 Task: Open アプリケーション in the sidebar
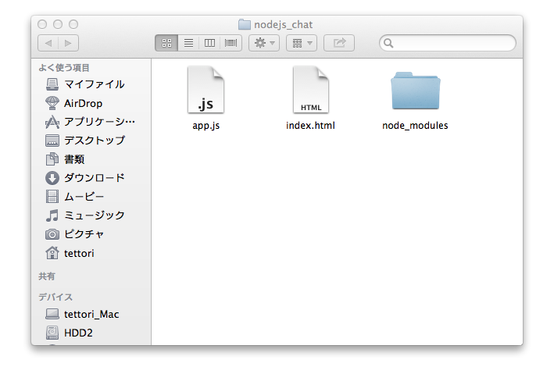(x=91, y=122)
